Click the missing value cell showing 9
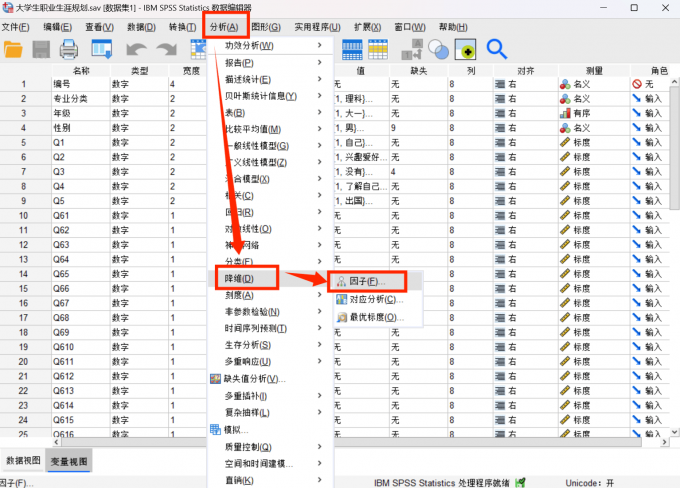Image resolution: width=680 pixels, height=488 pixels. (418, 128)
